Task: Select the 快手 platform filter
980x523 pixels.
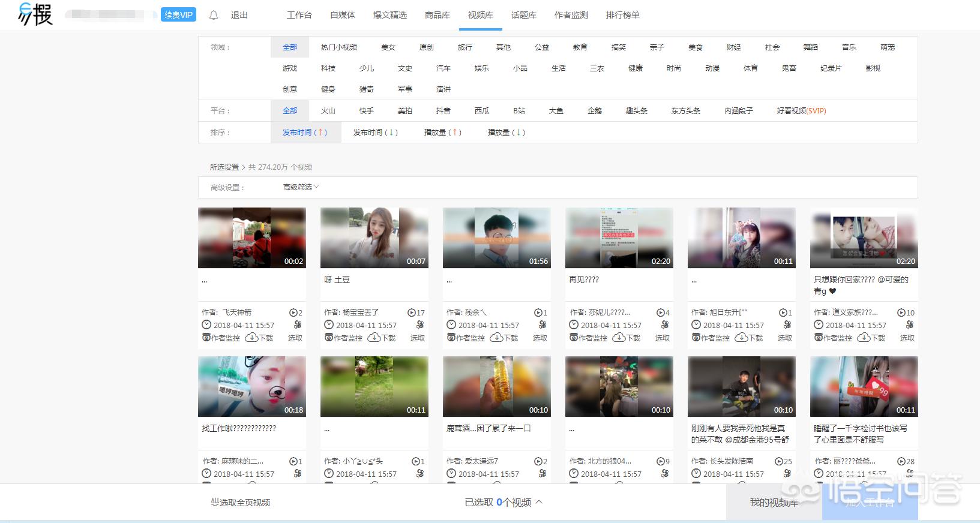Action: point(367,110)
